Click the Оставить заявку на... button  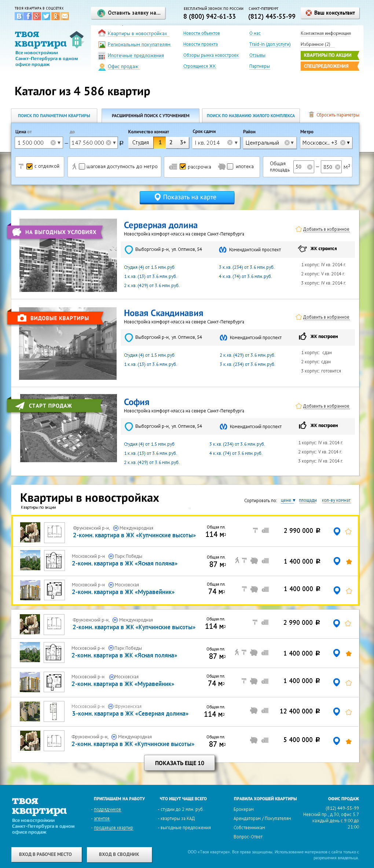tap(128, 13)
